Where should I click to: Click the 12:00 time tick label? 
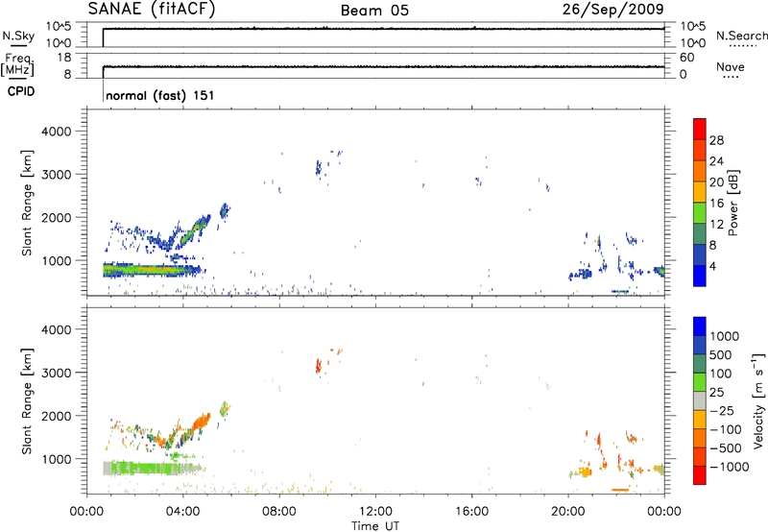click(375, 512)
